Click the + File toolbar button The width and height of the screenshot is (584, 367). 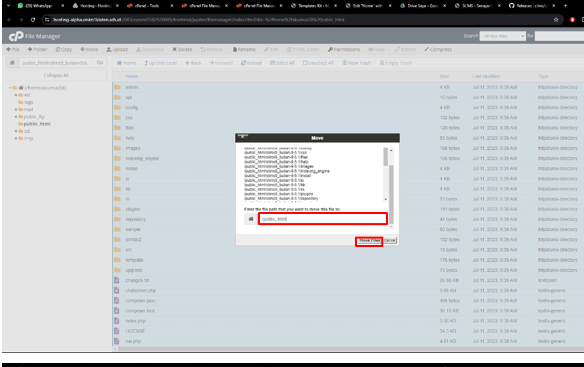pyautogui.click(x=13, y=50)
